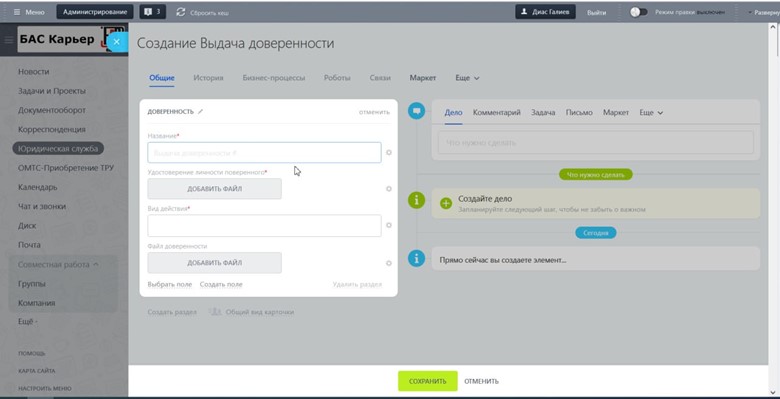Image resolution: width=780 pixels, height=399 pixels.
Task: Open Корреспонденция in sidebar
Action: (x=52, y=129)
